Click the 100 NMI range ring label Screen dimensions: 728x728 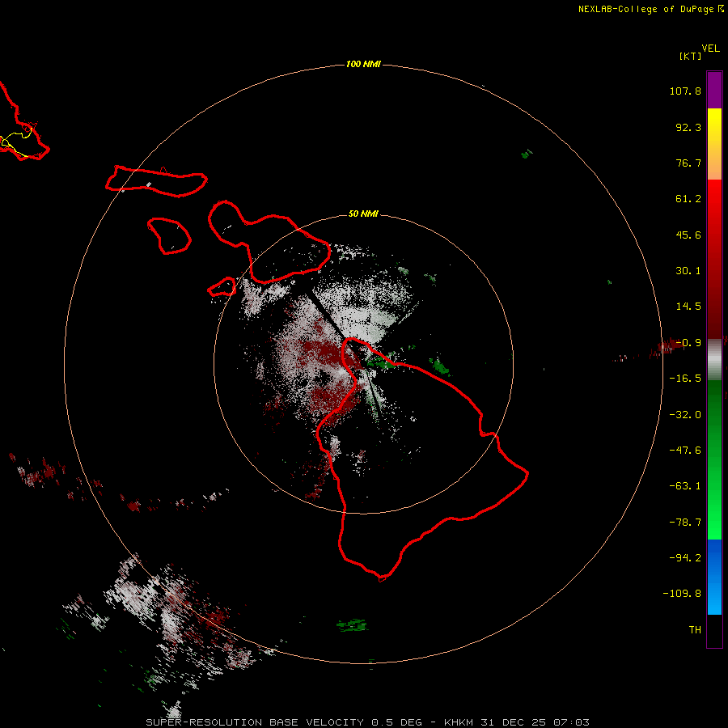[x=363, y=64]
